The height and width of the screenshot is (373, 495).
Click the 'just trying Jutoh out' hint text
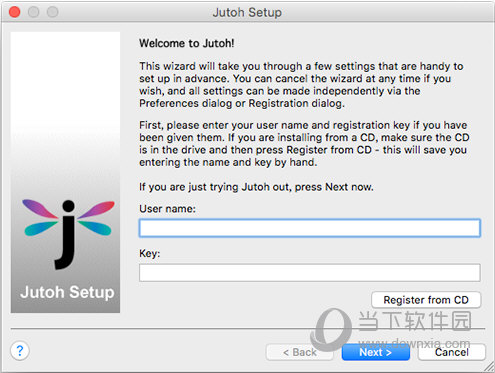256,187
